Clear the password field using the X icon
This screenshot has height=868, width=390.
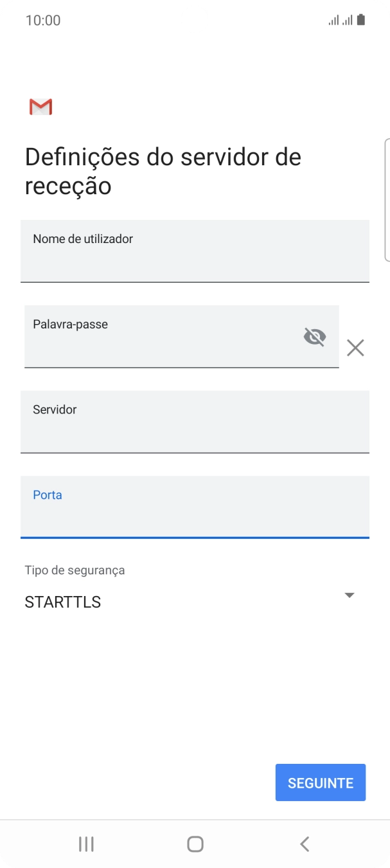pyautogui.click(x=355, y=348)
